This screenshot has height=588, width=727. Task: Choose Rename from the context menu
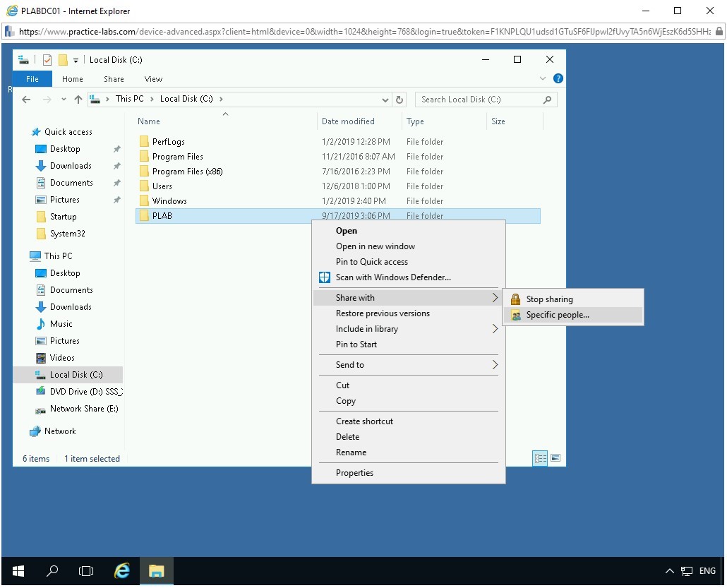(351, 452)
